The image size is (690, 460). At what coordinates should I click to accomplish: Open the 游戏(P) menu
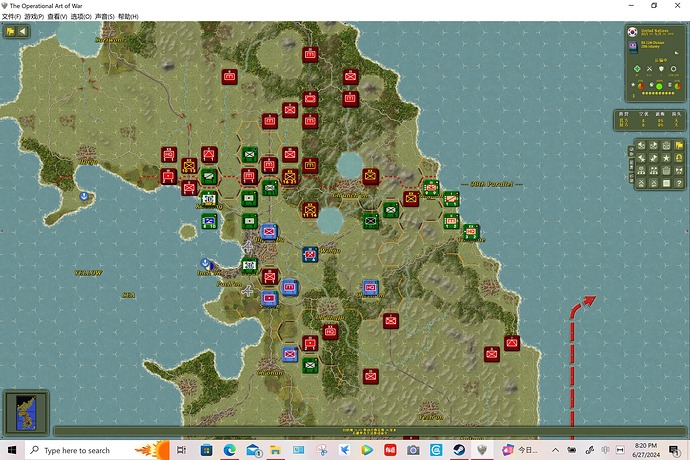(39, 17)
